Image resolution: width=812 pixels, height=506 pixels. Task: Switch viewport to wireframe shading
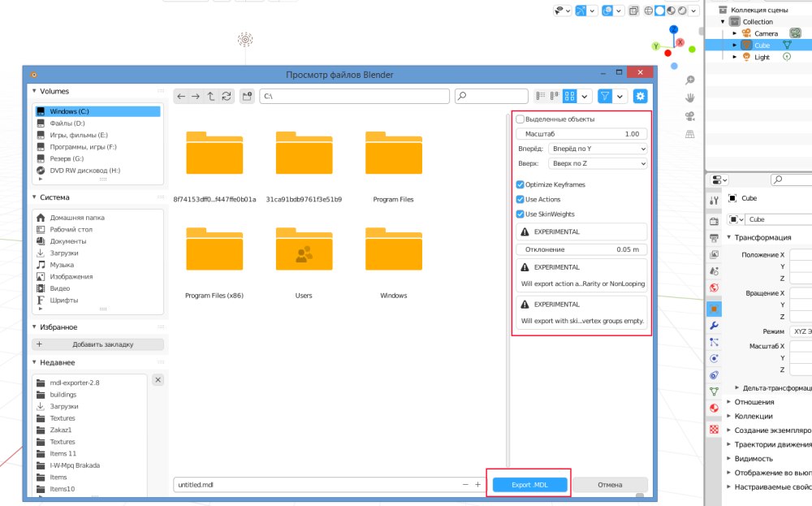(x=648, y=11)
